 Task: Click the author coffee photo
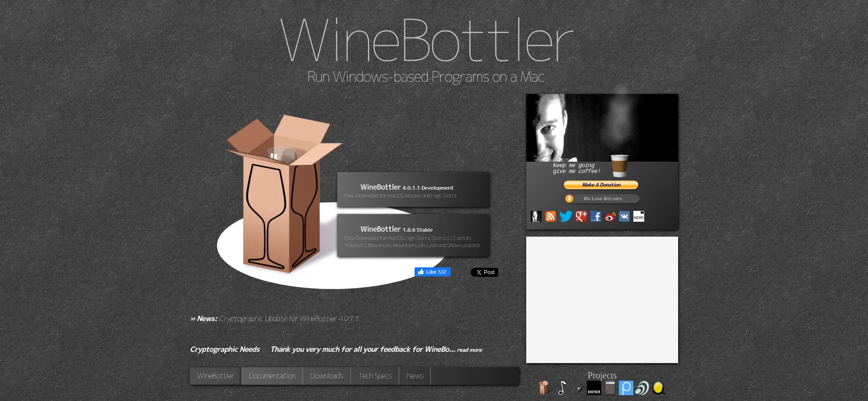coord(602,128)
